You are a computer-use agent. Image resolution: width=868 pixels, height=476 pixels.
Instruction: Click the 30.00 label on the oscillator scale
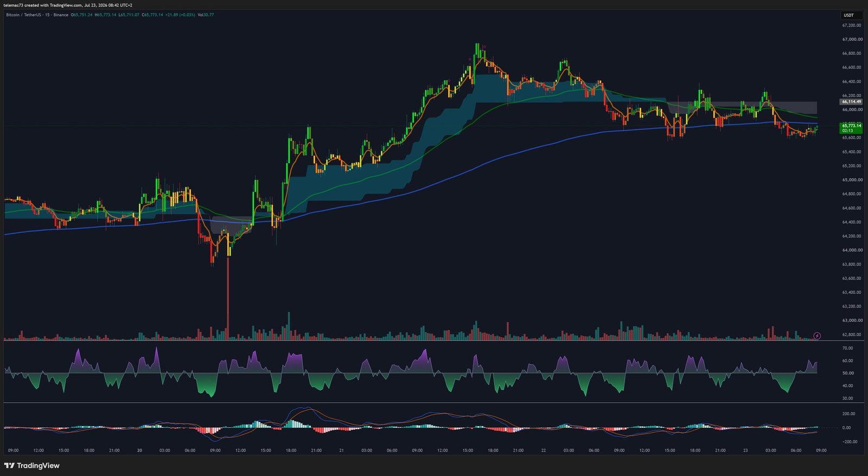coord(847,398)
